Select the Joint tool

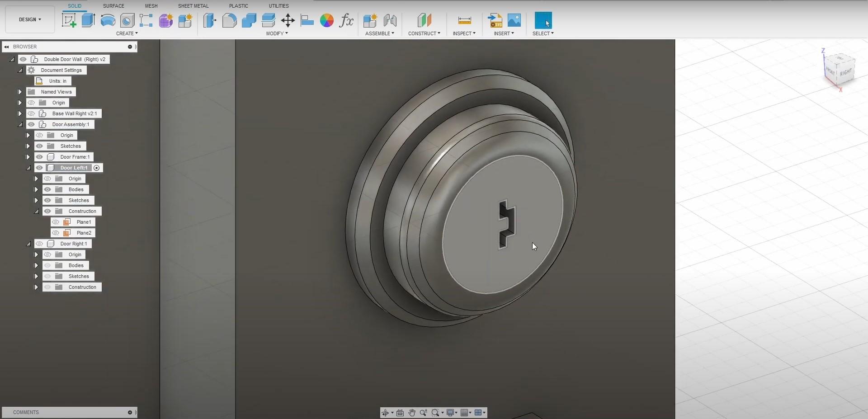pyautogui.click(x=390, y=20)
